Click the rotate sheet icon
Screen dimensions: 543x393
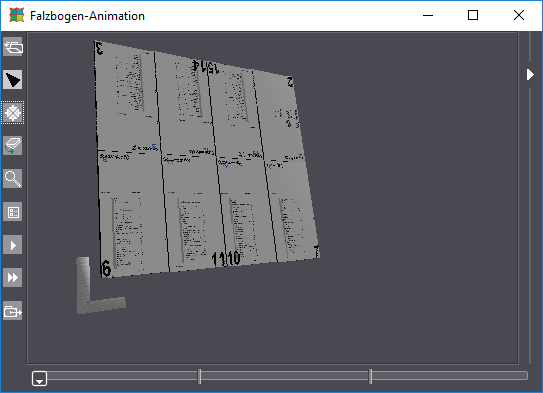tap(13, 146)
